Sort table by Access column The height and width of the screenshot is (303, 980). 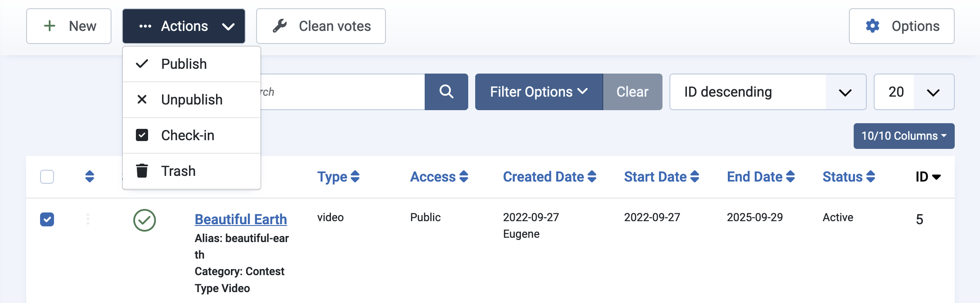439,177
